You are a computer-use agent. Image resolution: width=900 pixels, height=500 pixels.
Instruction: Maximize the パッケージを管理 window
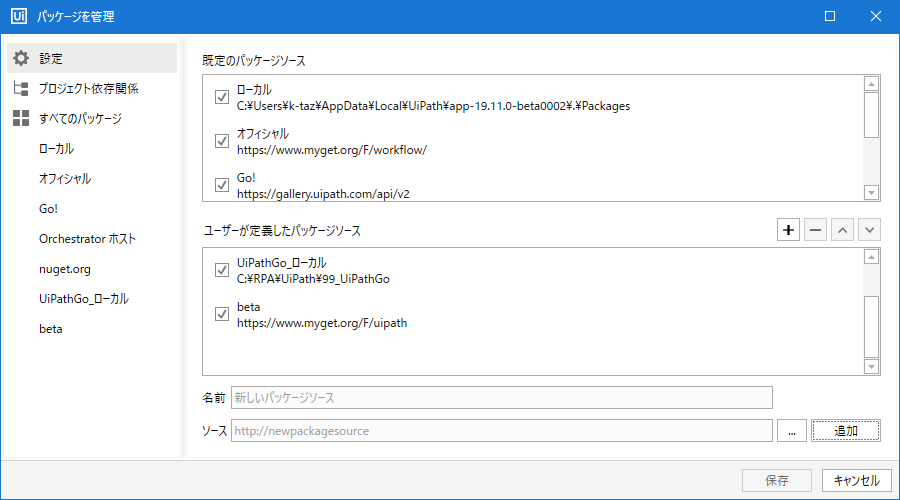coord(830,16)
